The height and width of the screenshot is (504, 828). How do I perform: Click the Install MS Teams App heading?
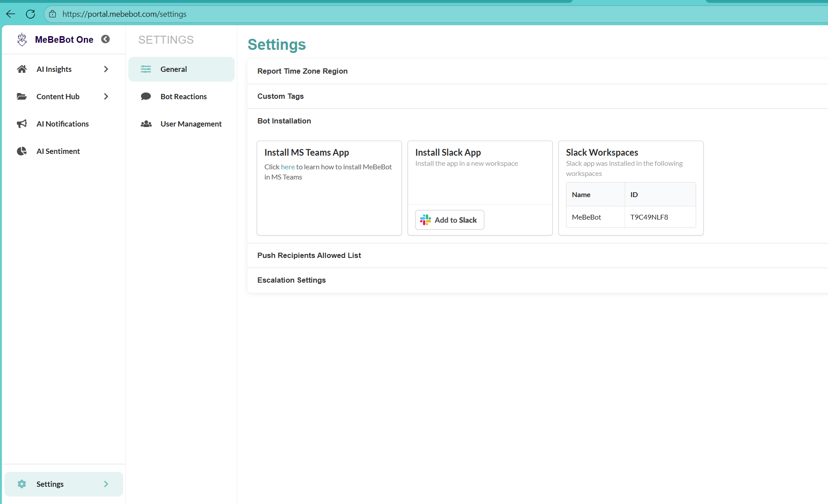[x=307, y=153]
